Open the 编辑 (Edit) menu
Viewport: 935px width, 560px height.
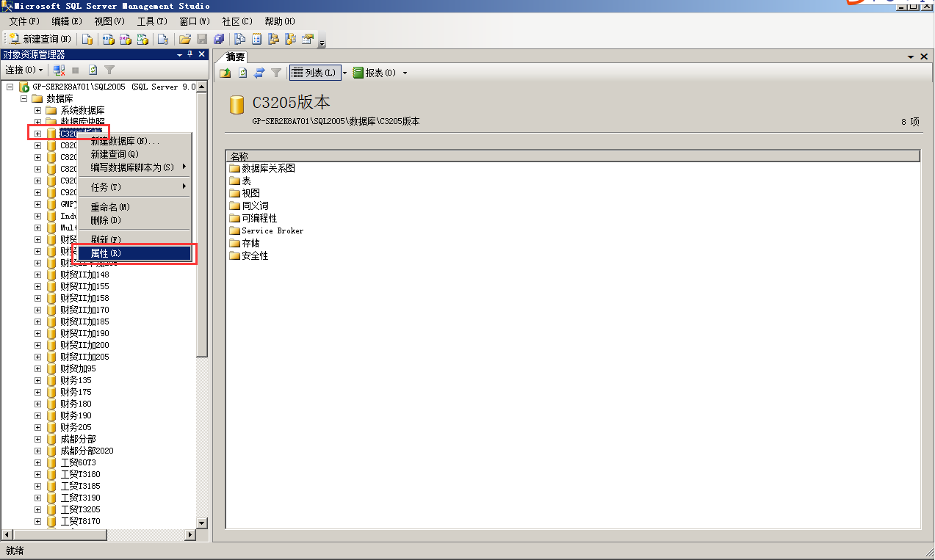(67, 21)
